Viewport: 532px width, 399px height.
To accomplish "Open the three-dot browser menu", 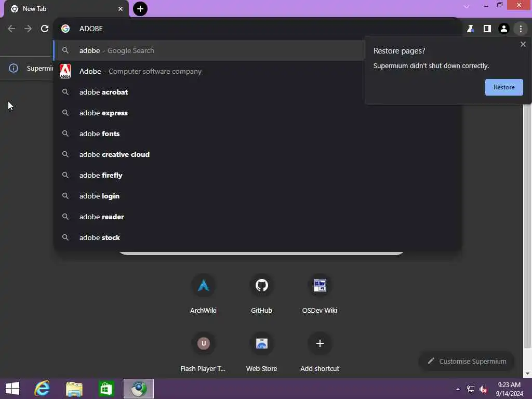I will tap(521, 29).
